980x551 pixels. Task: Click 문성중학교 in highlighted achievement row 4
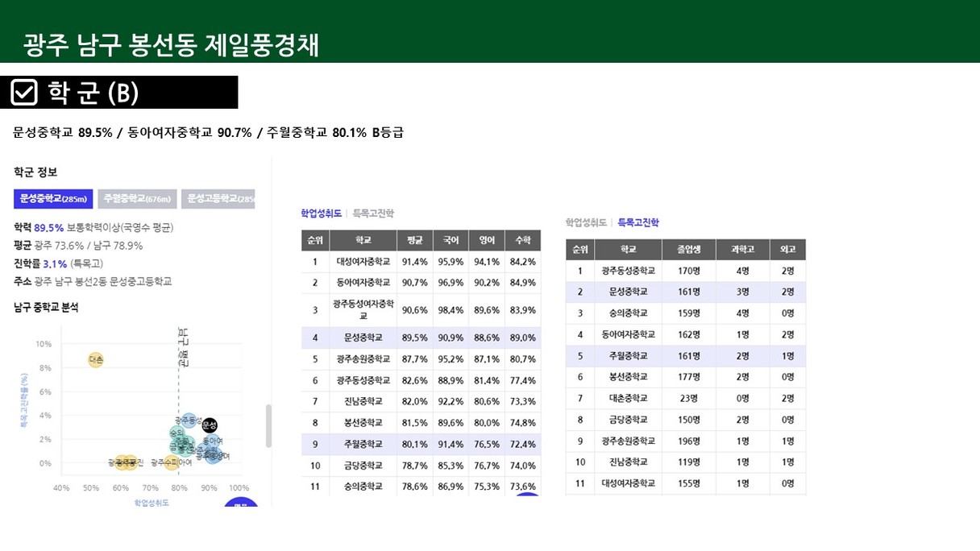tap(363, 338)
